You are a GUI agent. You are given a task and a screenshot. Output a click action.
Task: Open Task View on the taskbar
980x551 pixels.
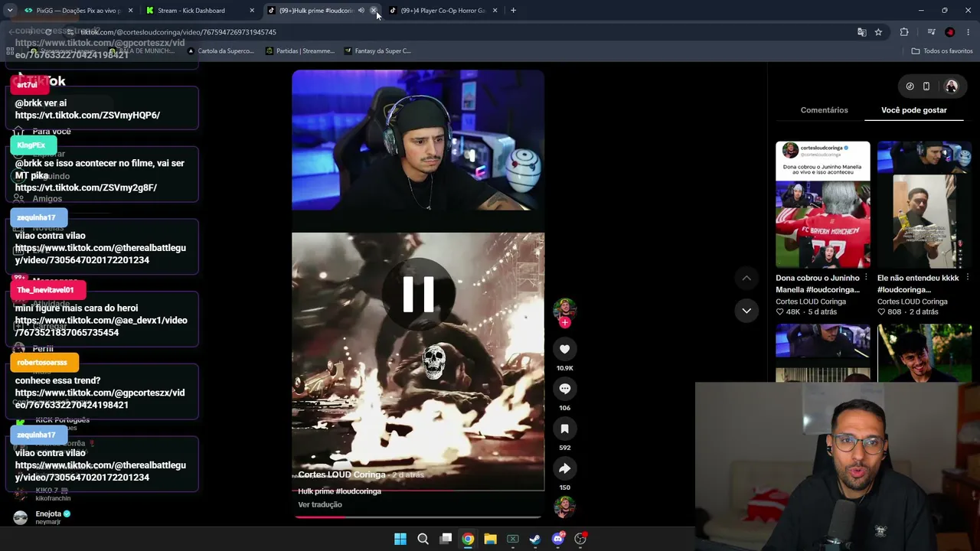(x=446, y=539)
